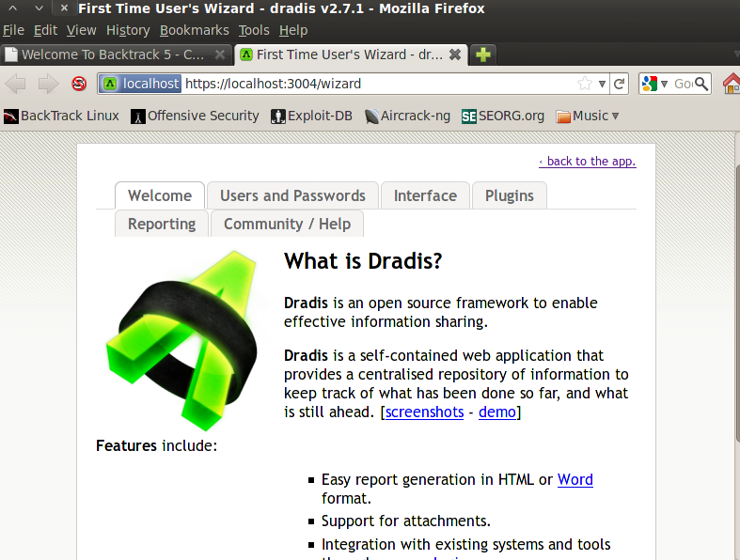Open the Google search engine selector
740x560 pixels.
coord(654,84)
